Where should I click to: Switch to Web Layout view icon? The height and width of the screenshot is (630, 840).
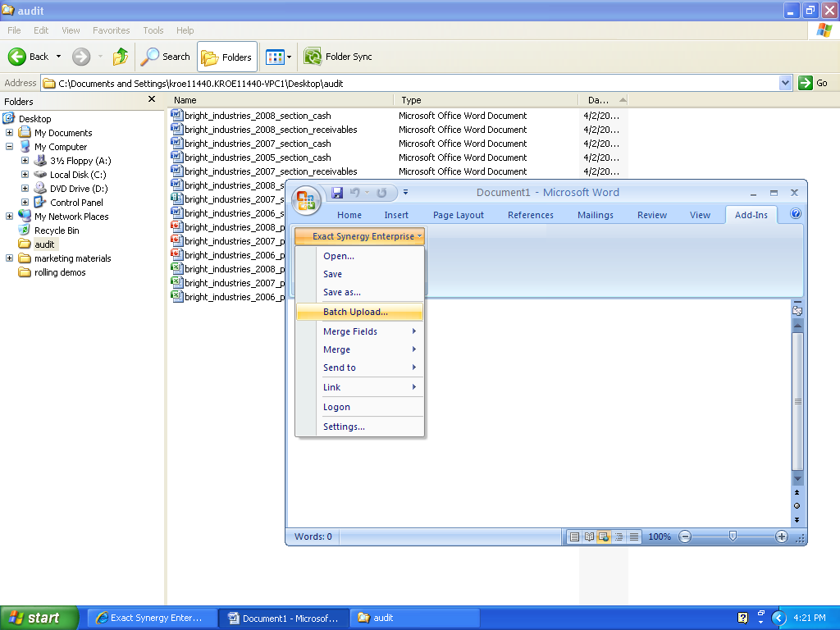coord(604,536)
